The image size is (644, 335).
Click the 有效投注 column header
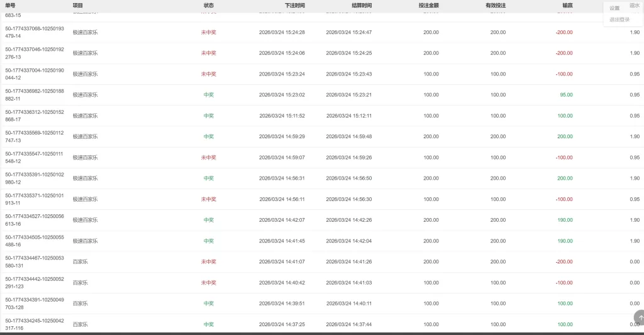coord(496,5)
